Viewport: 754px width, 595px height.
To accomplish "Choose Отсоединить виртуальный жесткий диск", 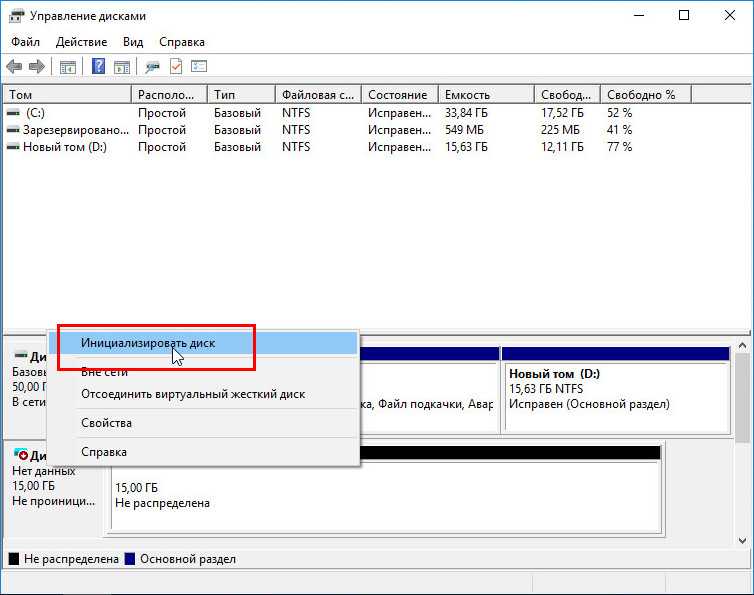I will pos(203,394).
